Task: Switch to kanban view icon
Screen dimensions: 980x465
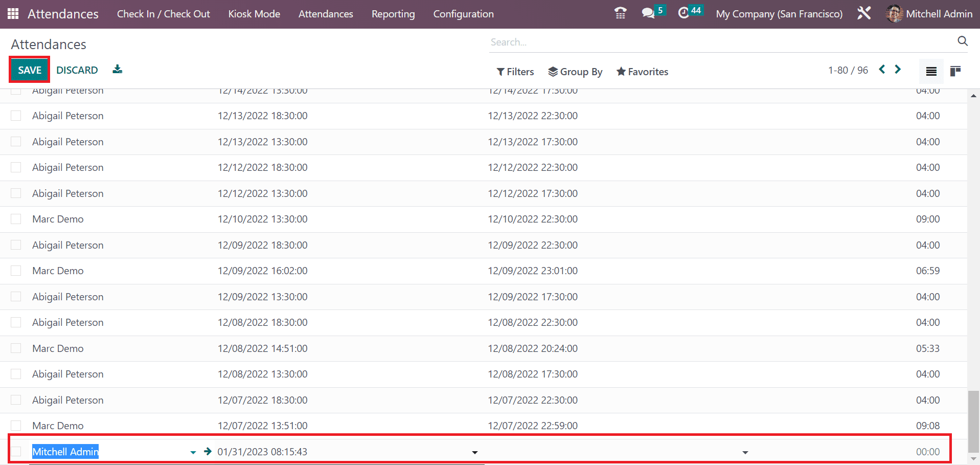Action: [955, 71]
